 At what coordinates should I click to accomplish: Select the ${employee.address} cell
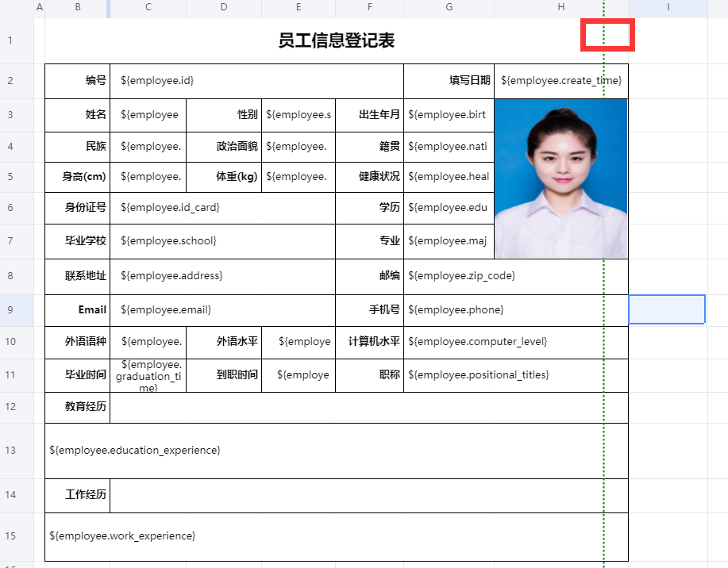click(223, 276)
